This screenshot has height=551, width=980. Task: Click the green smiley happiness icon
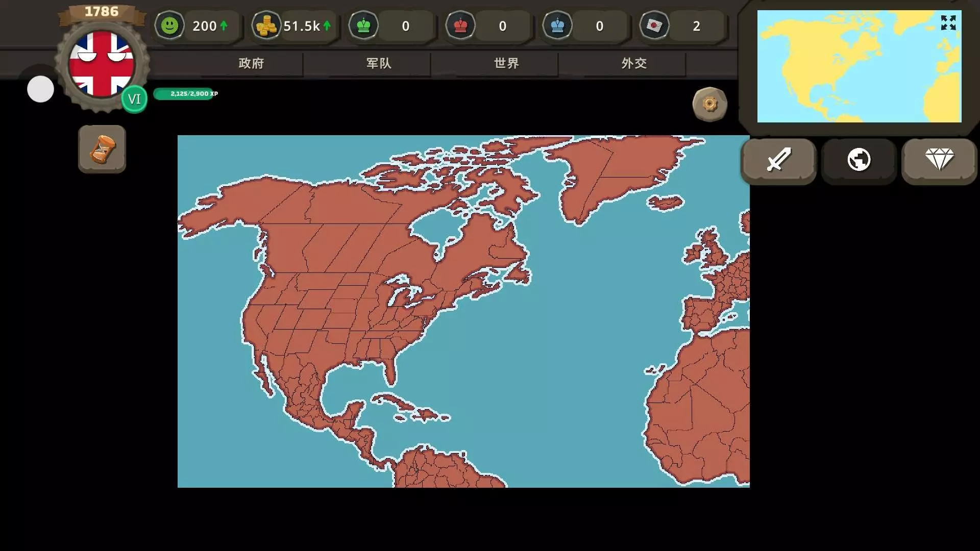pyautogui.click(x=169, y=26)
